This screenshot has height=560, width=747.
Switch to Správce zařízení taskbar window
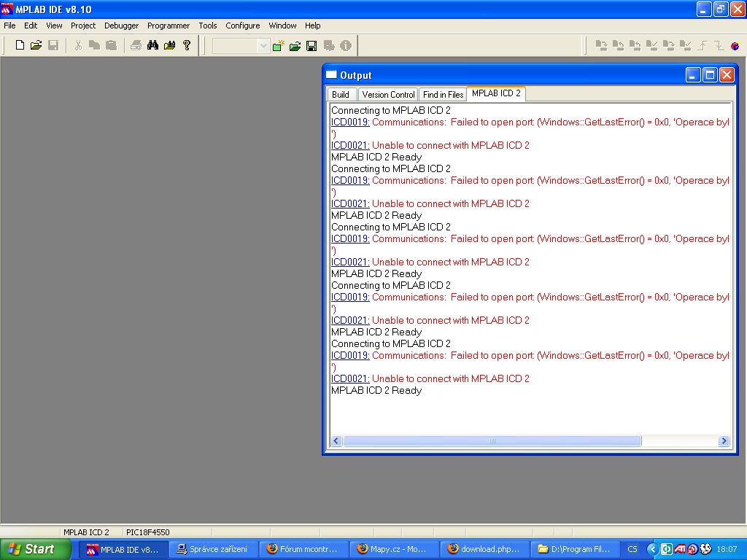coord(212,549)
